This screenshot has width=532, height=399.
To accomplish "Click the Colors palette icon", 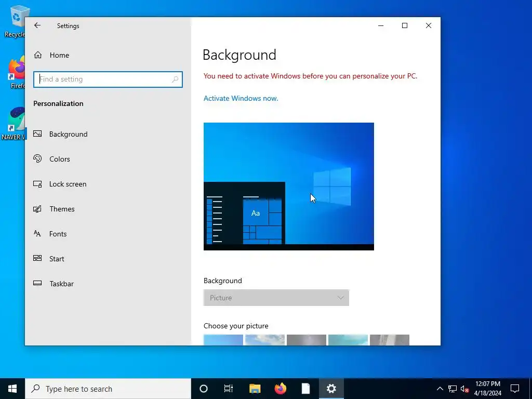I will 37,158.
